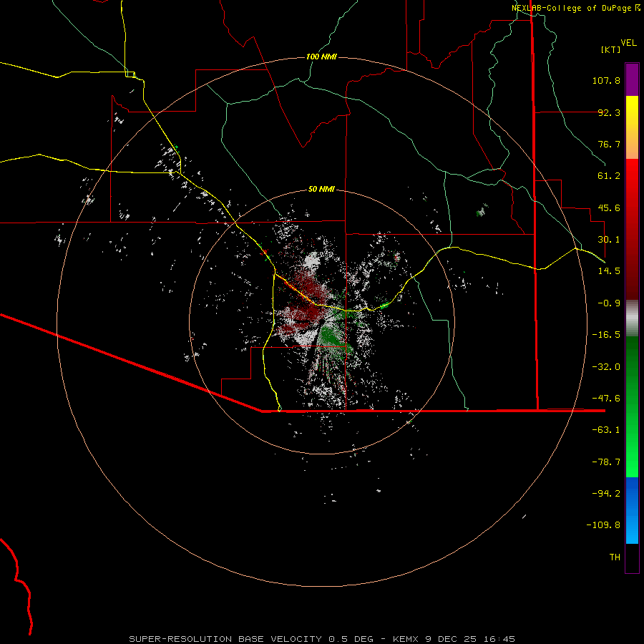The height and width of the screenshot is (644, 644).
Task: Click the blue segment of the color bar
Action: click(632, 510)
